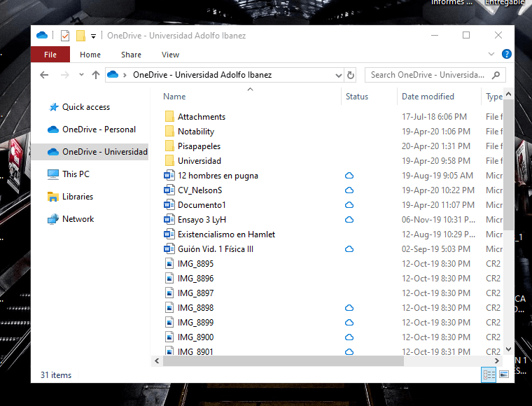The image size is (532, 406).
Task: Click the Help question mark icon
Action: click(x=507, y=54)
